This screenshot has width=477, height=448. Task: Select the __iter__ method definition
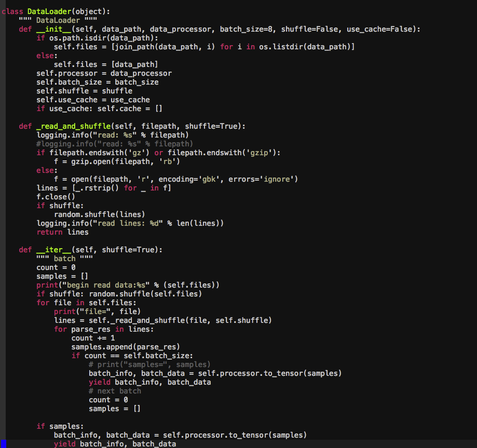53,249
